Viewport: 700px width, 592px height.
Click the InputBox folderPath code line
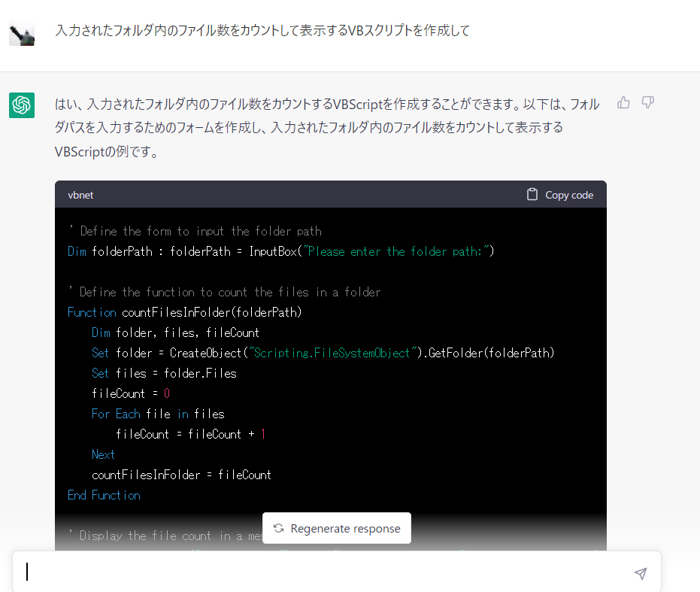pos(280,251)
